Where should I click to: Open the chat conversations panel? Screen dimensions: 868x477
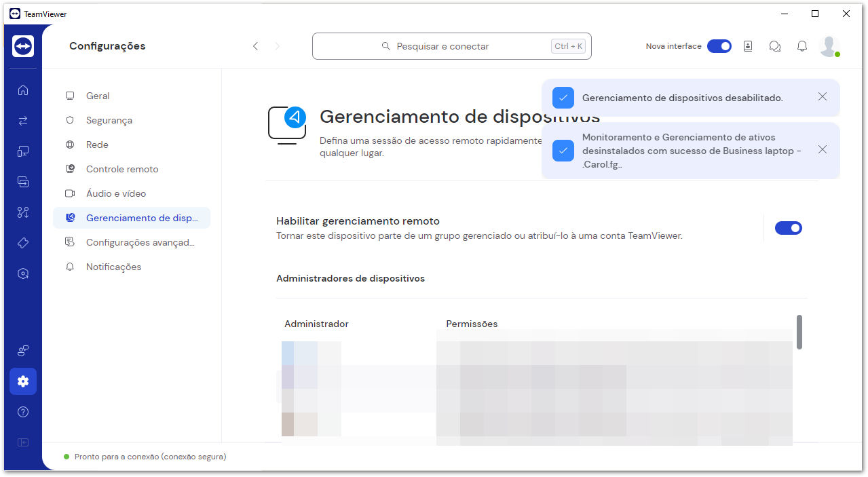774,45
